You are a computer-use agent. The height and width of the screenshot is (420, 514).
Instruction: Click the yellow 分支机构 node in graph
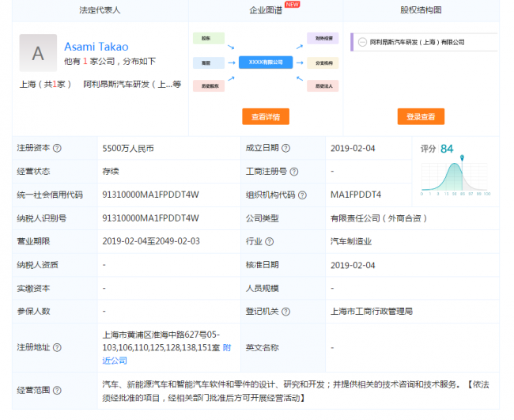[x=323, y=62]
